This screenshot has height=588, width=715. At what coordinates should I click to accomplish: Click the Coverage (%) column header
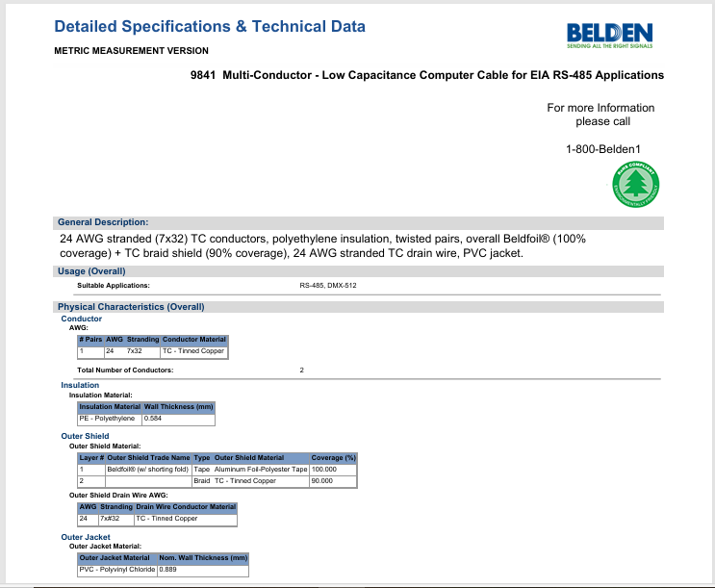coord(333,457)
